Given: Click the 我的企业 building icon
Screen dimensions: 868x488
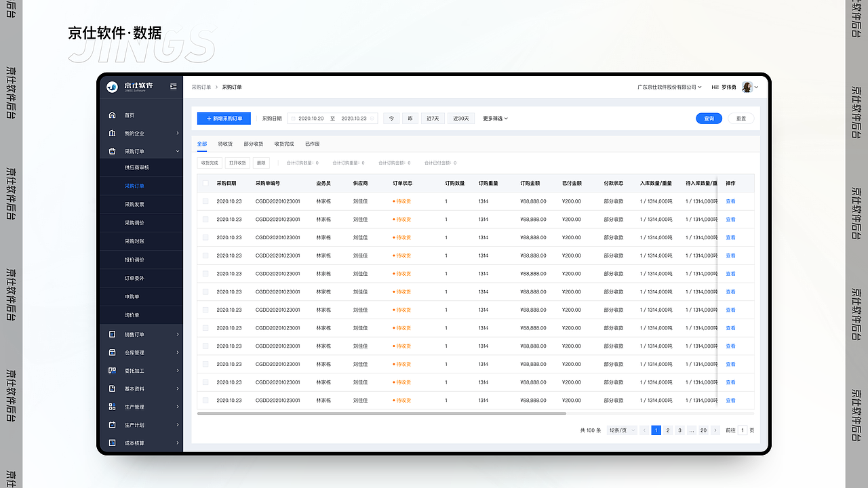Looking at the screenshot, I should pos(113,134).
